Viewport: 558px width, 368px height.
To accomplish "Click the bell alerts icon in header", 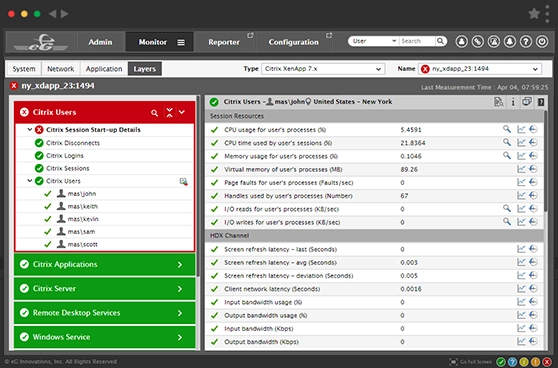I will [x=510, y=42].
